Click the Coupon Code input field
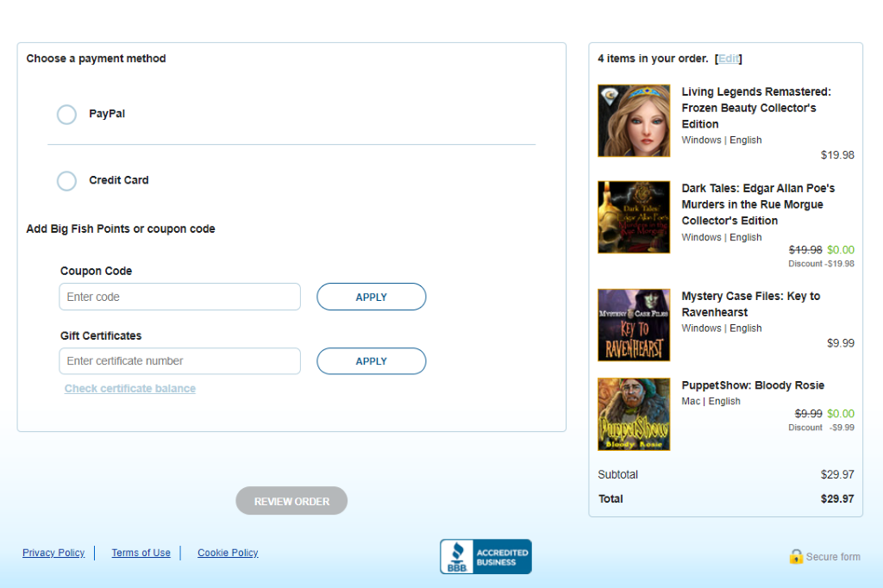The image size is (883, 588). pyautogui.click(x=179, y=297)
